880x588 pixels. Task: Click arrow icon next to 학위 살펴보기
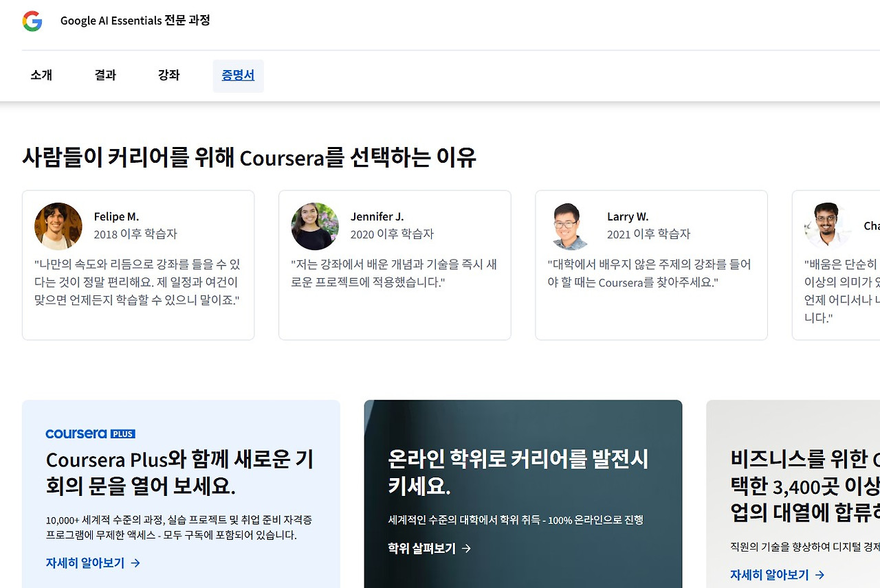point(467,548)
